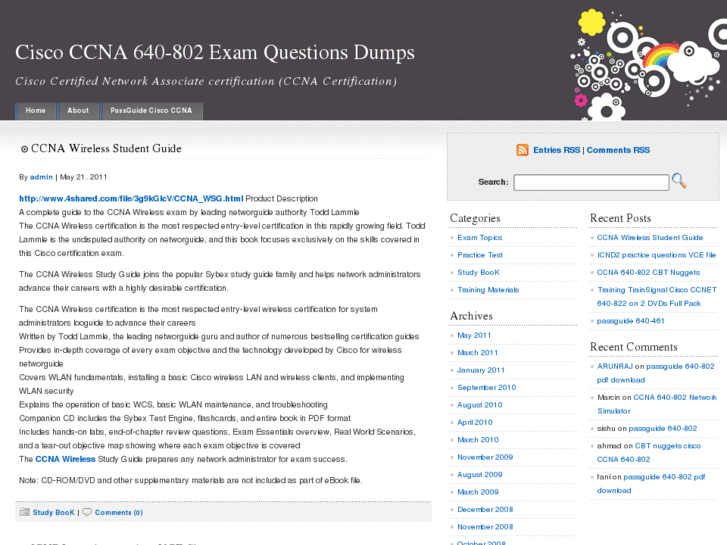Viewport: 727px width, 545px height.
Task: Open recent post Training TrainSignal Cisco CCNET
Action: (x=657, y=296)
